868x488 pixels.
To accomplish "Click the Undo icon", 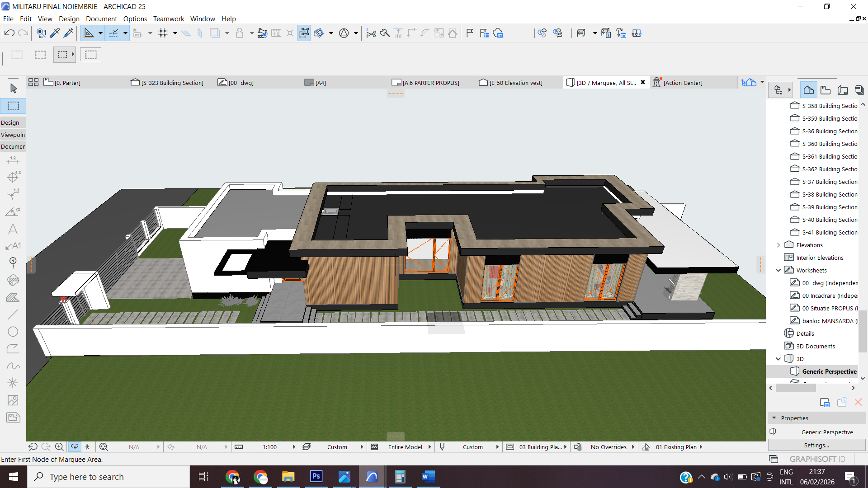I will pos(9,33).
